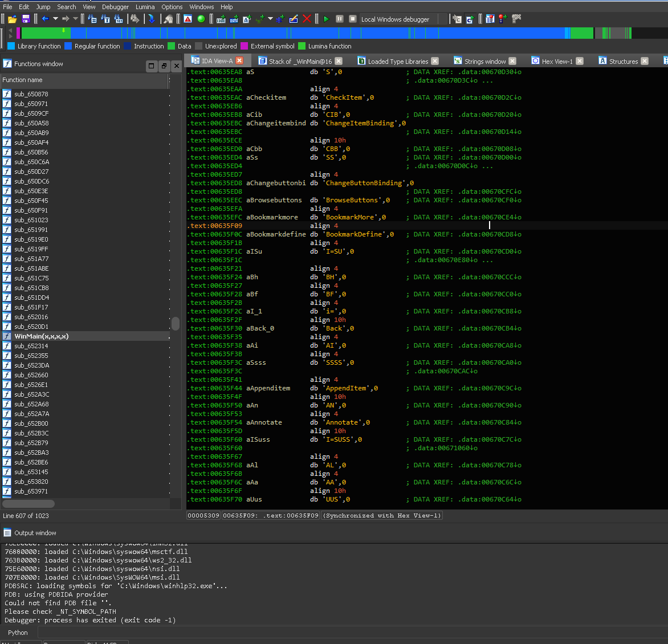668x644 pixels.
Task: Click the green 's' string literal icon
Action: (x=260, y=19)
